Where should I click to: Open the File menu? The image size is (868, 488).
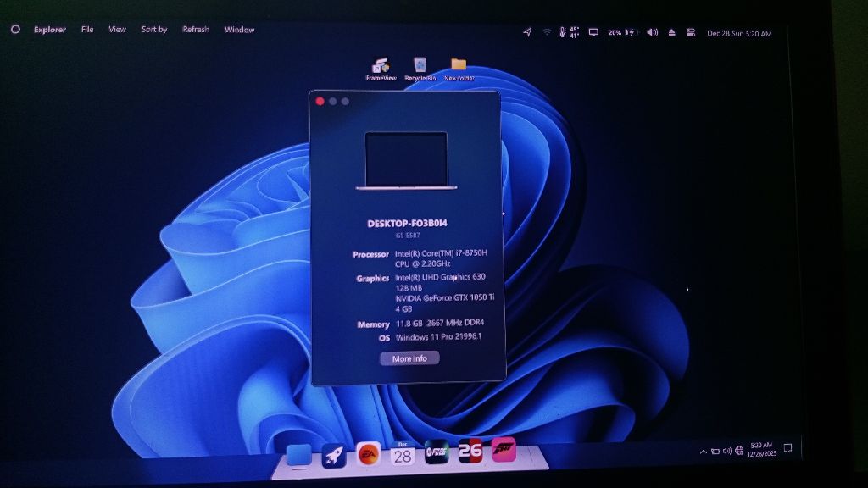click(x=86, y=30)
